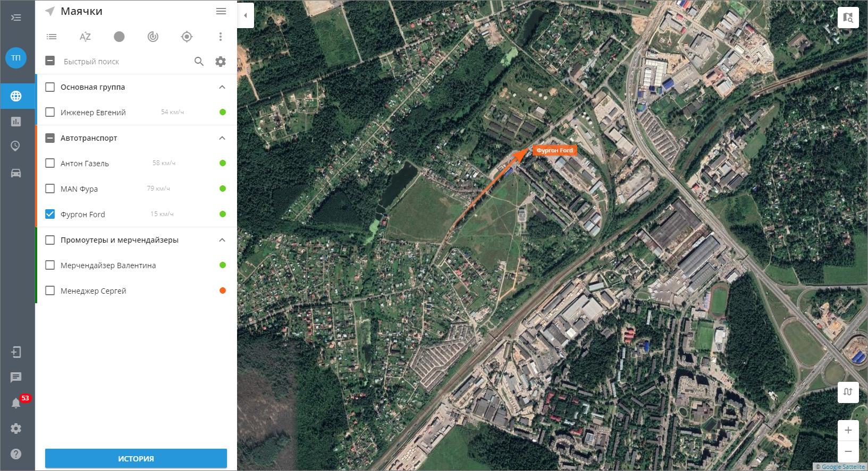Collapse the side panel with arrow tab
This screenshot has width=868, height=471.
[x=246, y=15]
